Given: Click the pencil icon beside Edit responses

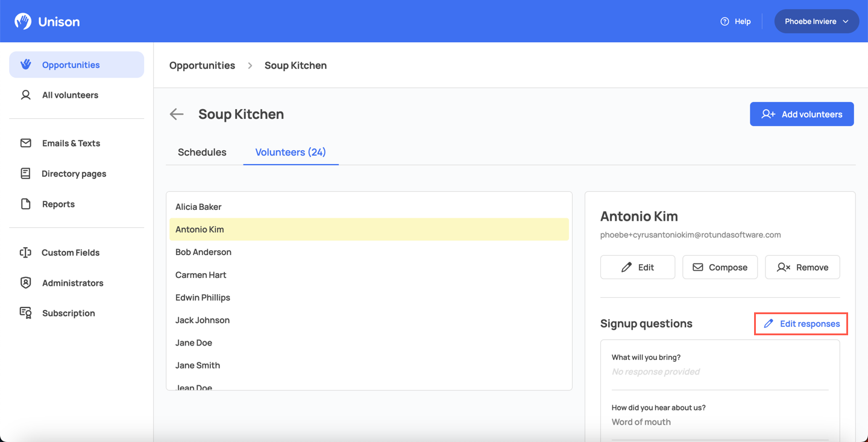Looking at the screenshot, I should 769,324.
